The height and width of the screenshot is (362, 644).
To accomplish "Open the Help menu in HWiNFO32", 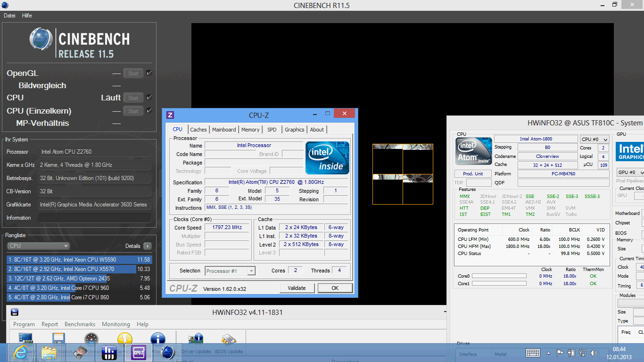I will pyautogui.click(x=142, y=324).
